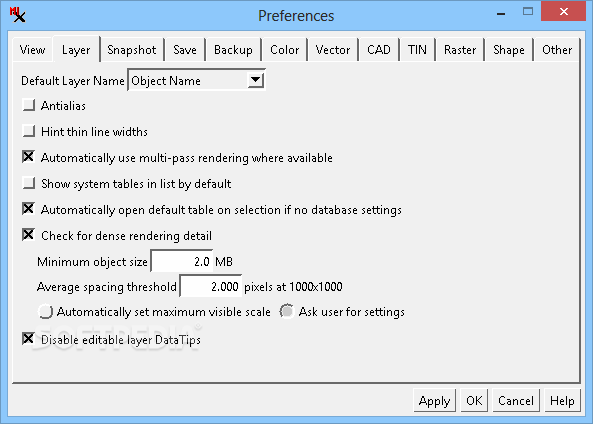Open the TIN tab

coord(417,50)
